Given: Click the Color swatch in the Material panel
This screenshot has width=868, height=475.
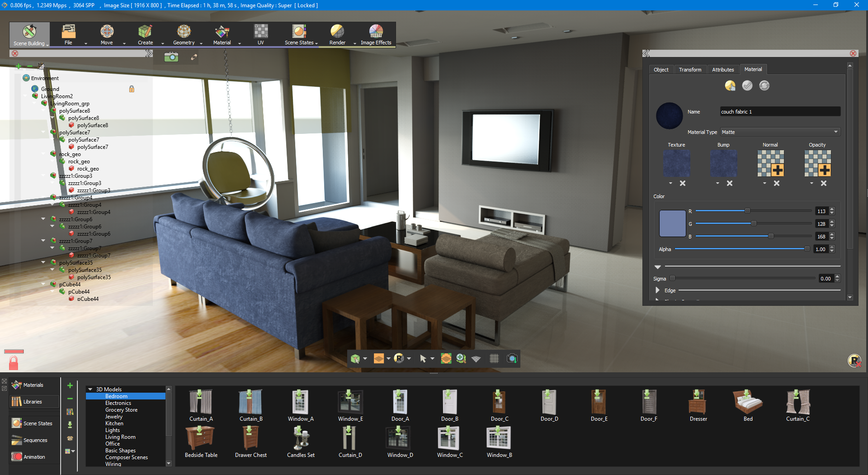Looking at the screenshot, I should pyautogui.click(x=672, y=223).
